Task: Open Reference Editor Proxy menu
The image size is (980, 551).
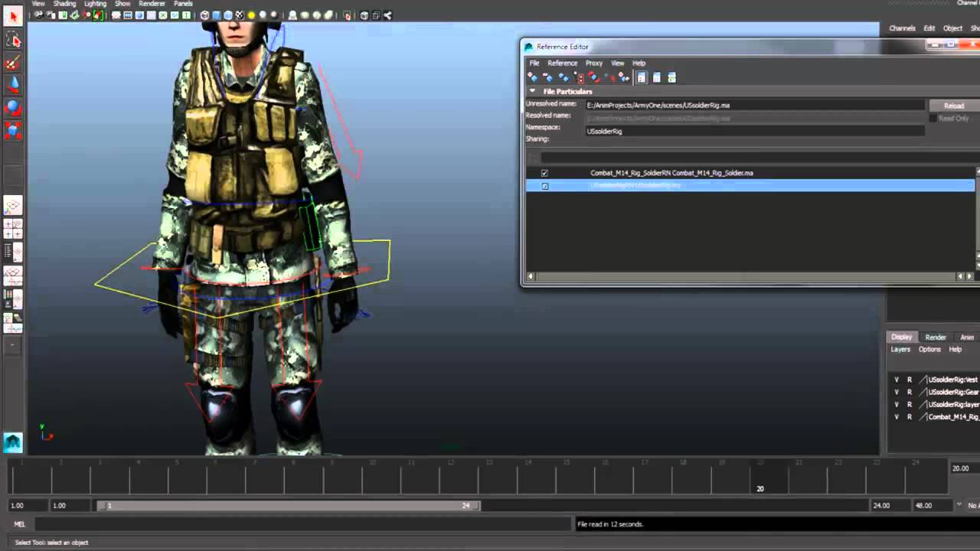Action: coord(594,63)
